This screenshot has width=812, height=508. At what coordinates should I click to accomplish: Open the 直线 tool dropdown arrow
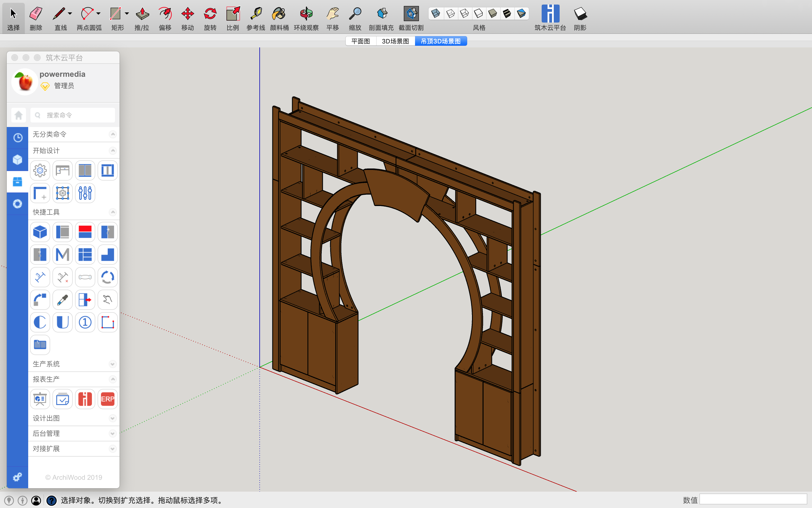click(70, 14)
